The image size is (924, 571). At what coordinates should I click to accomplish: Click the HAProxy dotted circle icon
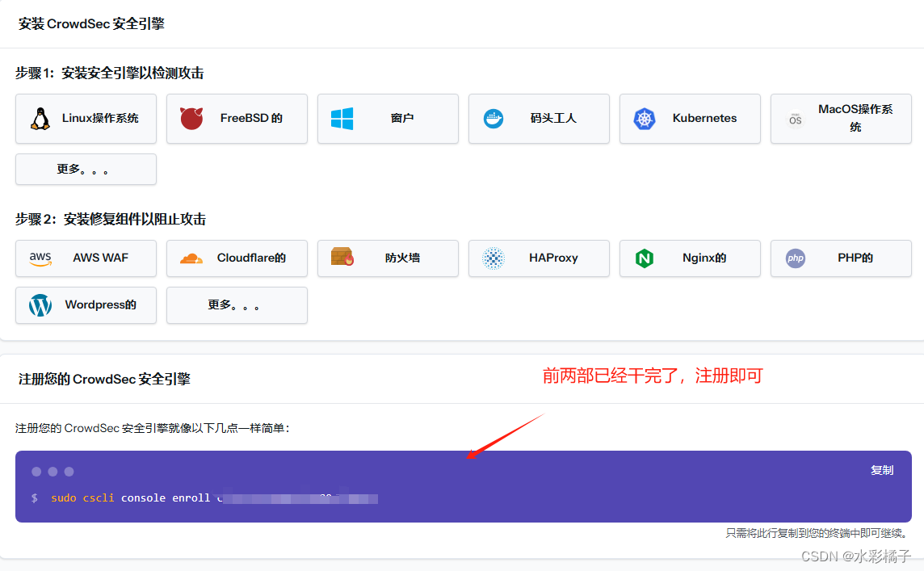[493, 258]
